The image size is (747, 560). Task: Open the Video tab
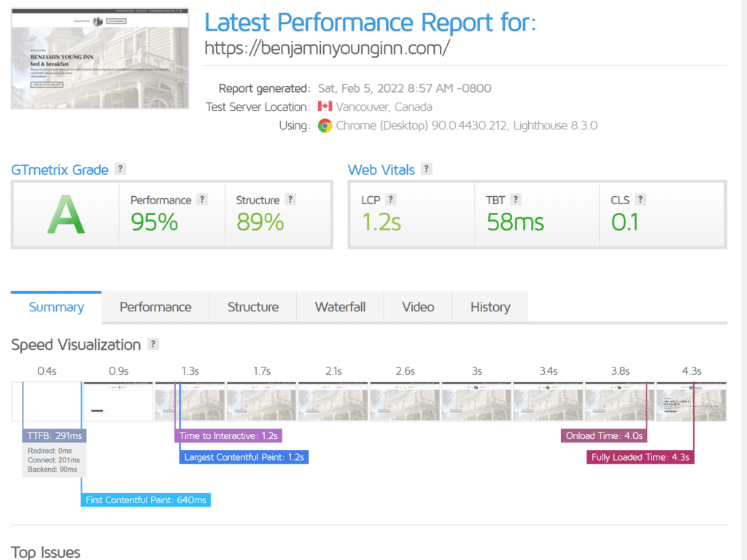418,307
